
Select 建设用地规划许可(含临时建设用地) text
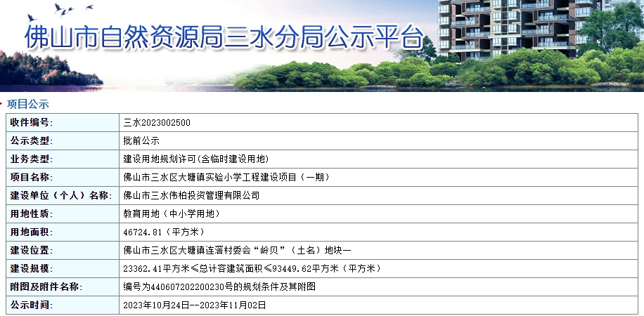196,159
